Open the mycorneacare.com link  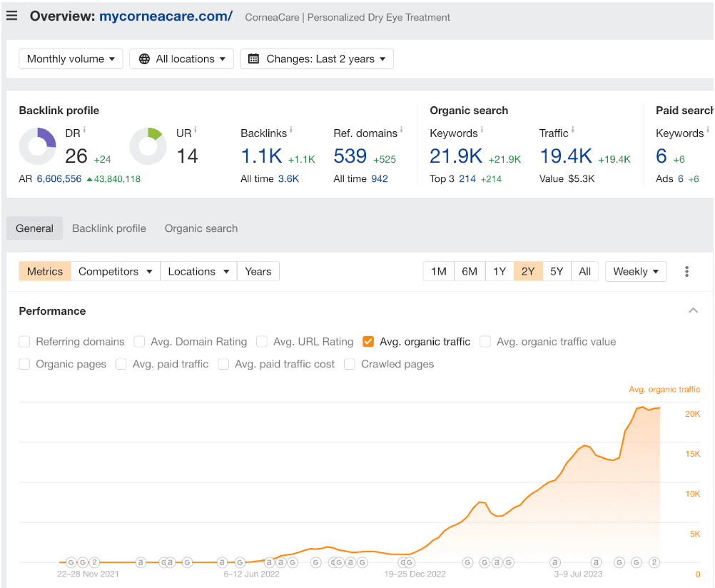coord(166,16)
